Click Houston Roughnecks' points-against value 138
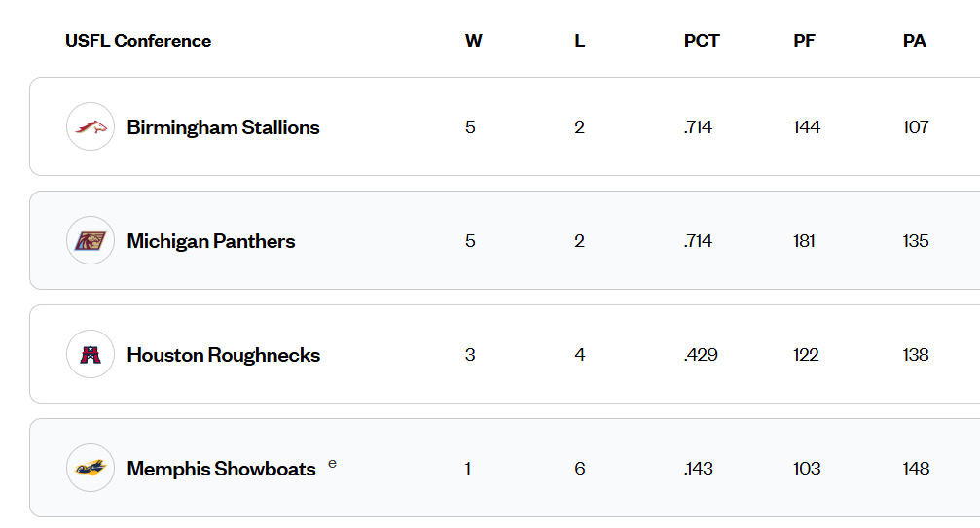The image size is (980, 528). point(916,355)
